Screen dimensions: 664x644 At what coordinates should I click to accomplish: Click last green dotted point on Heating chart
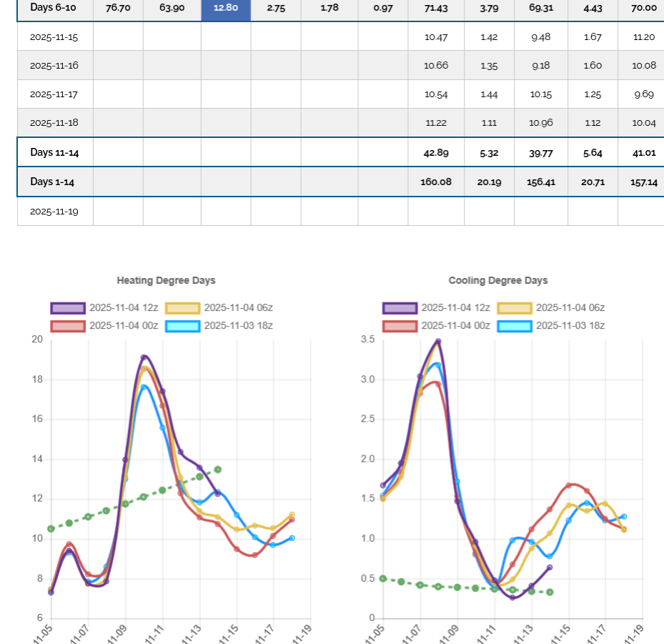tap(218, 470)
